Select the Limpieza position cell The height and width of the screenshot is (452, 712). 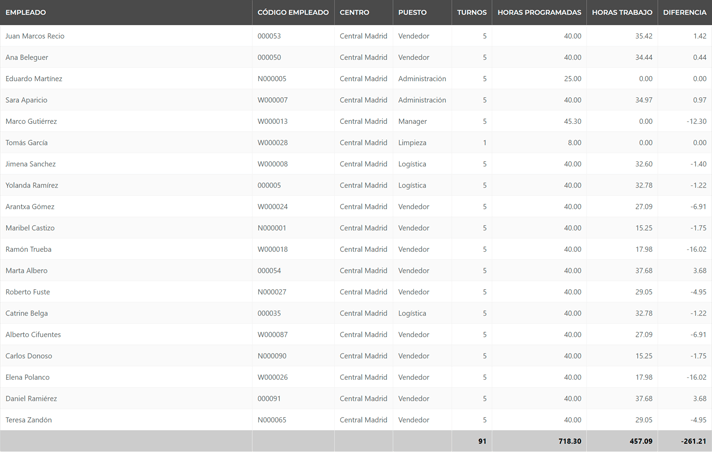click(x=412, y=142)
